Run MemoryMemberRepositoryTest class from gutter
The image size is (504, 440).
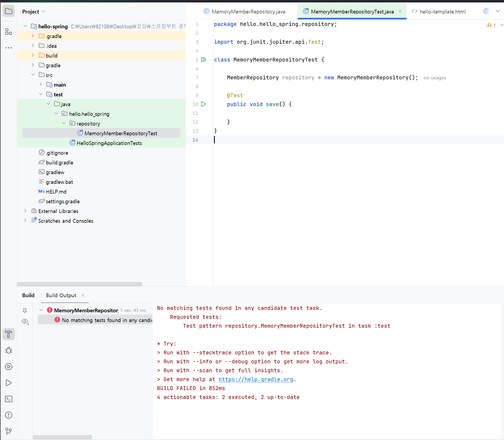(204, 60)
